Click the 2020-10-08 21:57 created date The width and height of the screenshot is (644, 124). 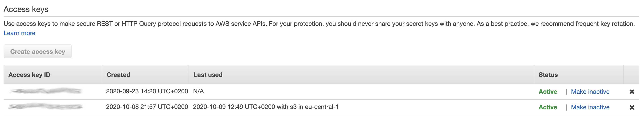tap(147, 107)
